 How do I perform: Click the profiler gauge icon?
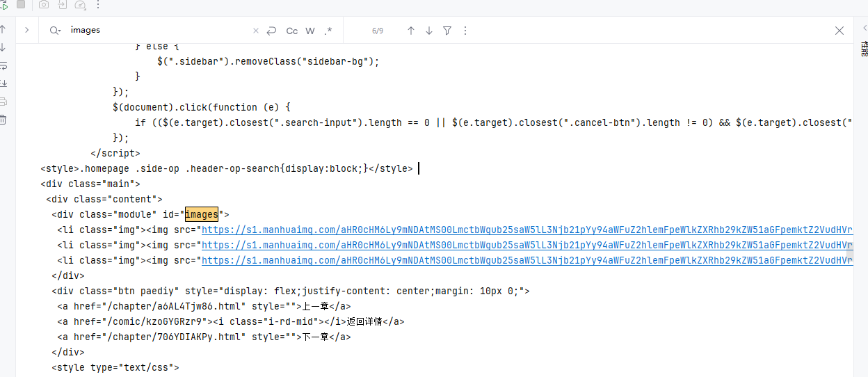(x=80, y=5)
